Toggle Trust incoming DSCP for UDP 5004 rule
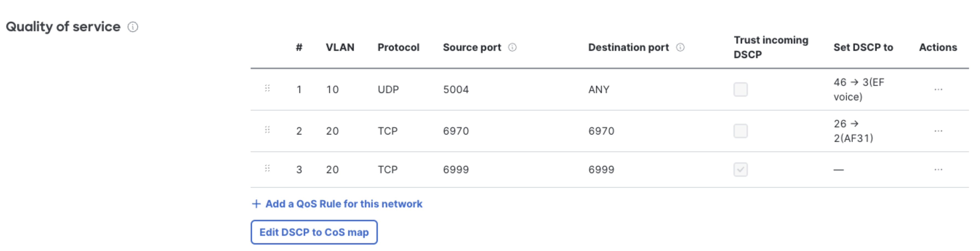This screenshot has width=980, height=251. tap(740, 90)
